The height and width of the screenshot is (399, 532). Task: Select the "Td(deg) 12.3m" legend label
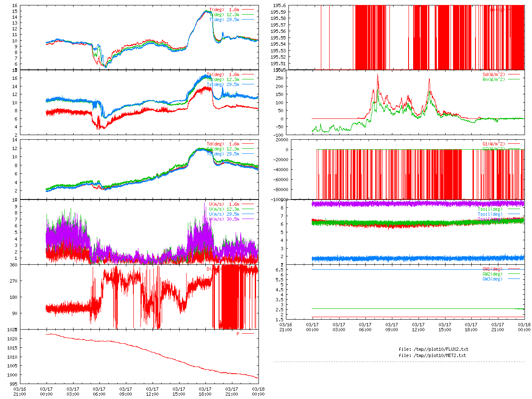click(223, 149)
